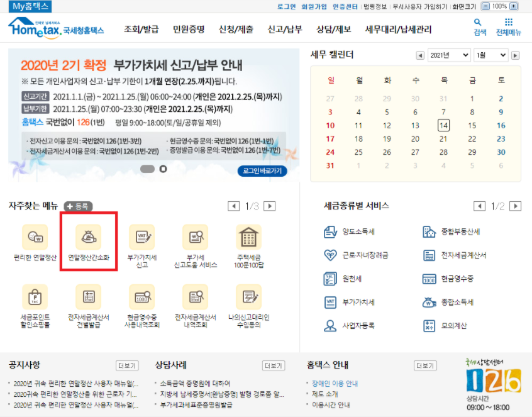532x417 pixels.
Task: Select date 25 in the calendar
Action: 358,152
